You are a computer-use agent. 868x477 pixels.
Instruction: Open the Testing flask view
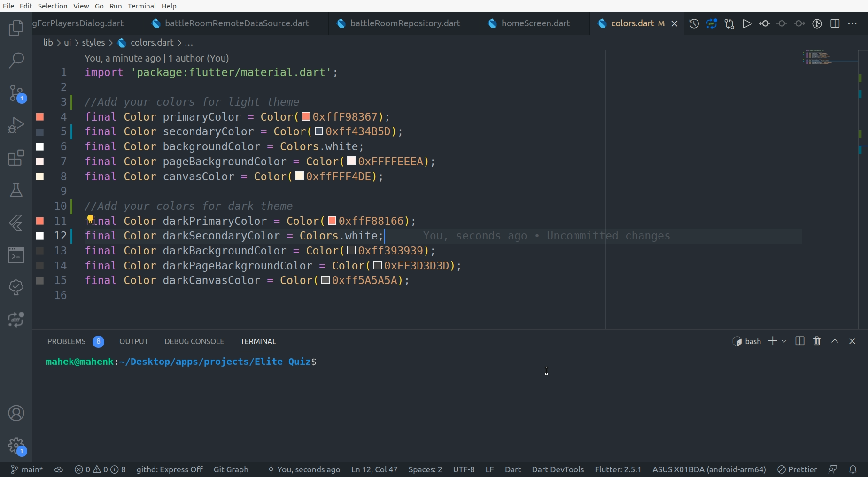click(16, 190)
